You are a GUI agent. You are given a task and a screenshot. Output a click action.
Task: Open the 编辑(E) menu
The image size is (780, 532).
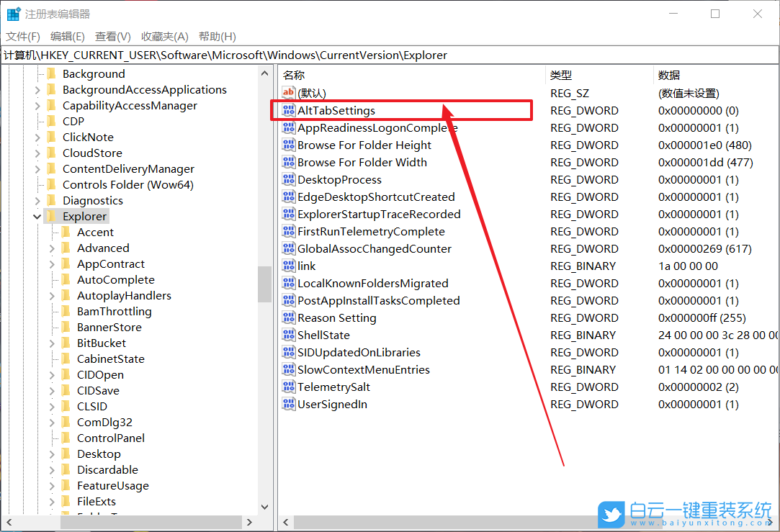coord(68,37)
